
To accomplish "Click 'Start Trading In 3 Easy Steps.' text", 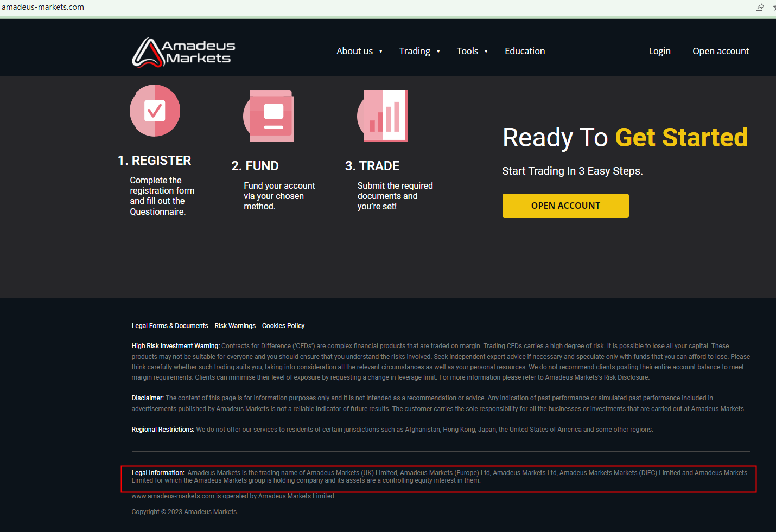I will (573, 171).
